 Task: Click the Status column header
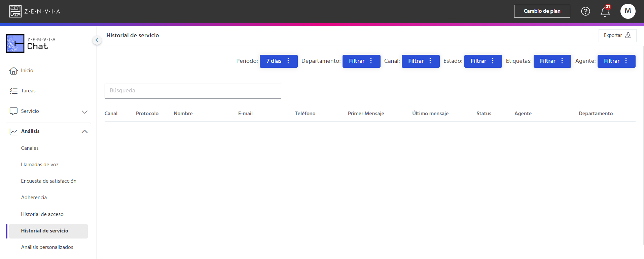[484, 114]
